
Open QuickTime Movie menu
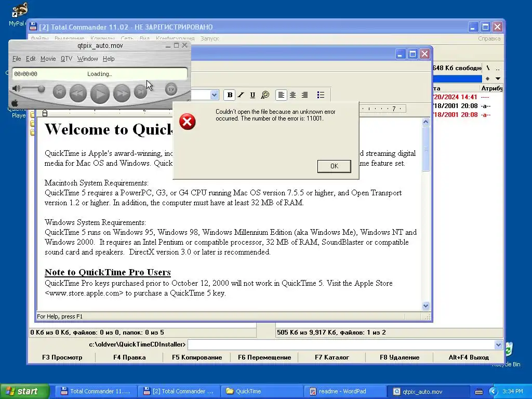point(48,59)
